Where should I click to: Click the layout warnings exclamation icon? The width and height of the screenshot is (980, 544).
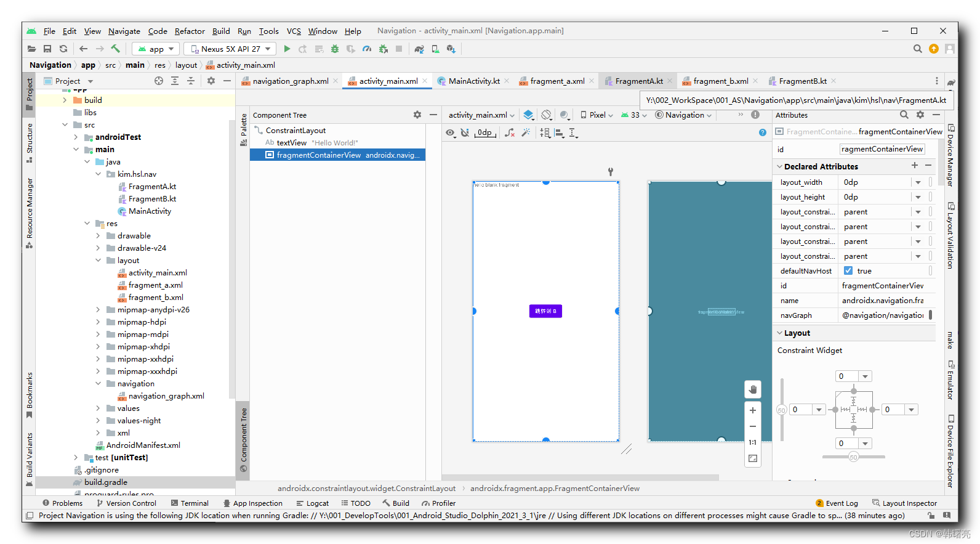[x=755, y=115]
